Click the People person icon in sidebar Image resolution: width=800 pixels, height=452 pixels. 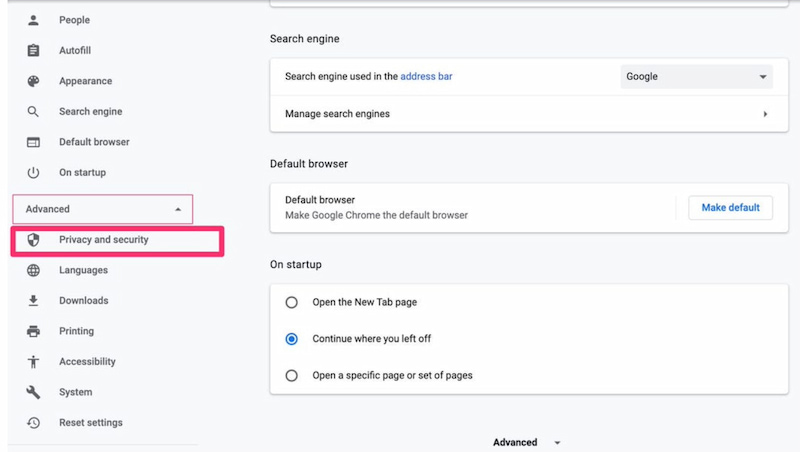34,20
